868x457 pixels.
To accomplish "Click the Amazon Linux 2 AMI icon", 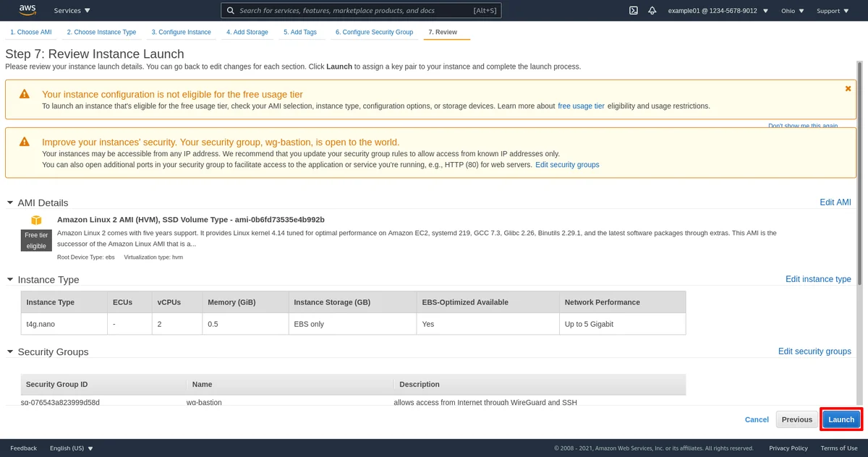I will click(x=36, y=220).
